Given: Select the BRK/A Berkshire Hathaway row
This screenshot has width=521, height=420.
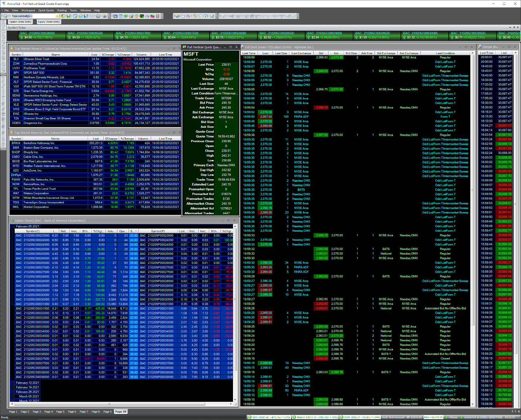Looking at the screenshot, I should pyautogui.click(x=95, y=143).
